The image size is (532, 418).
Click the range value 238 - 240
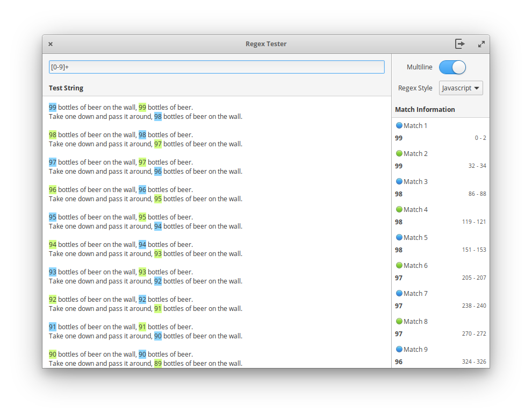pyautogui.click(x=474, y=306)
